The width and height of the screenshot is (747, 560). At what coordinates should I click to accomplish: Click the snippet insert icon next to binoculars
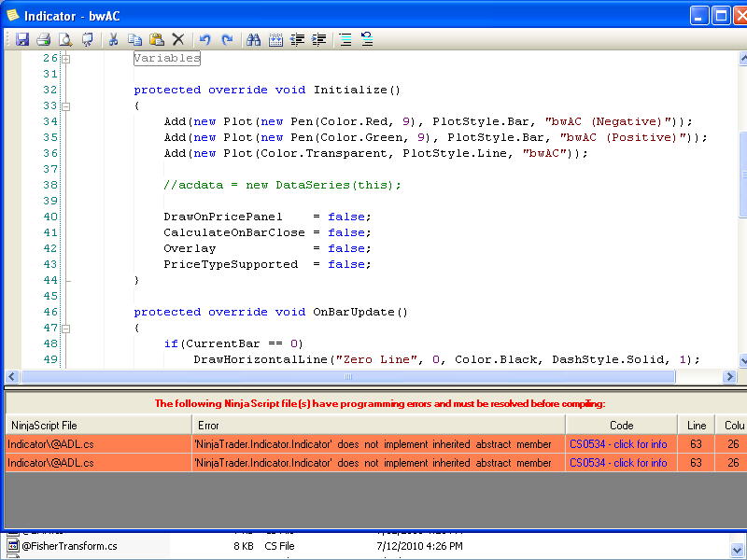point(275,39)
